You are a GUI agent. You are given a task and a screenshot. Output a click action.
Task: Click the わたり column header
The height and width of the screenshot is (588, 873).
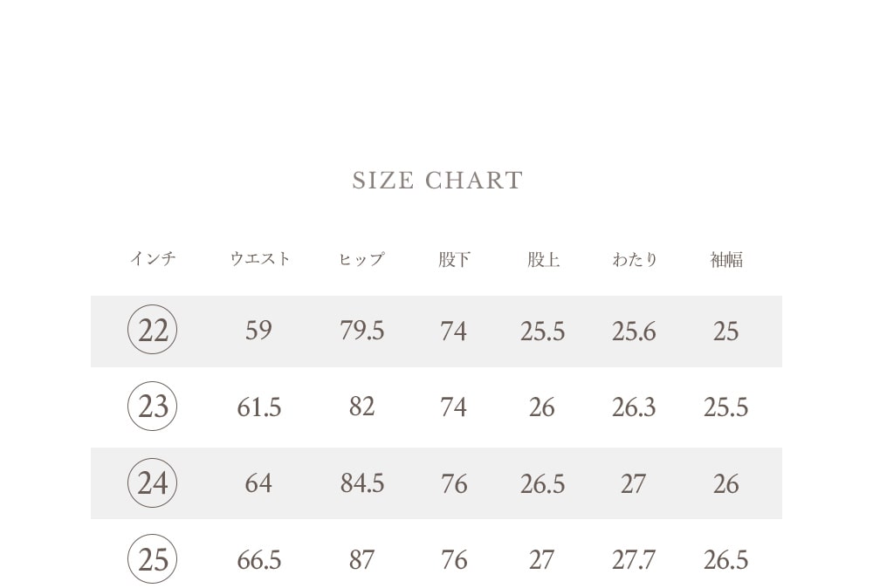[x=635, y=259]
